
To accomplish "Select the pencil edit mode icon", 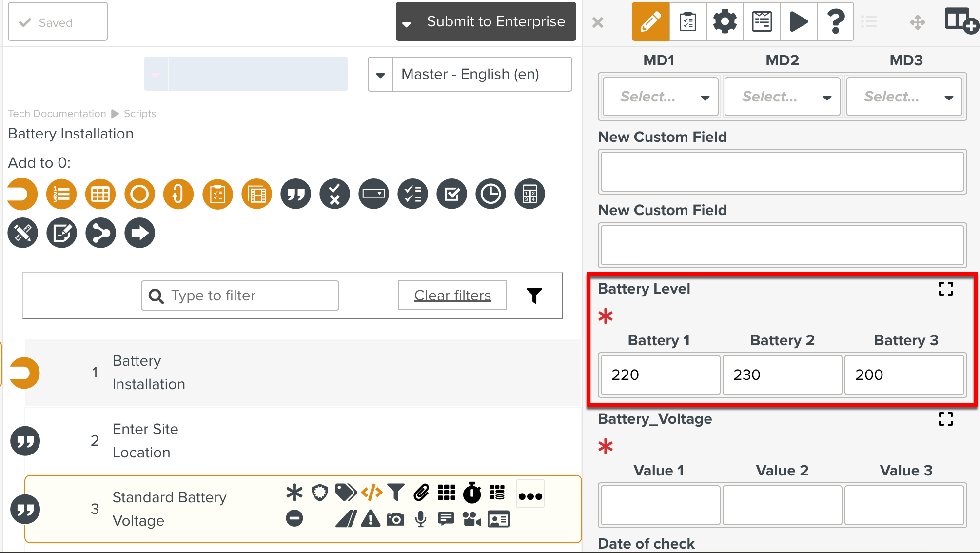I will (x=650, y=21).
